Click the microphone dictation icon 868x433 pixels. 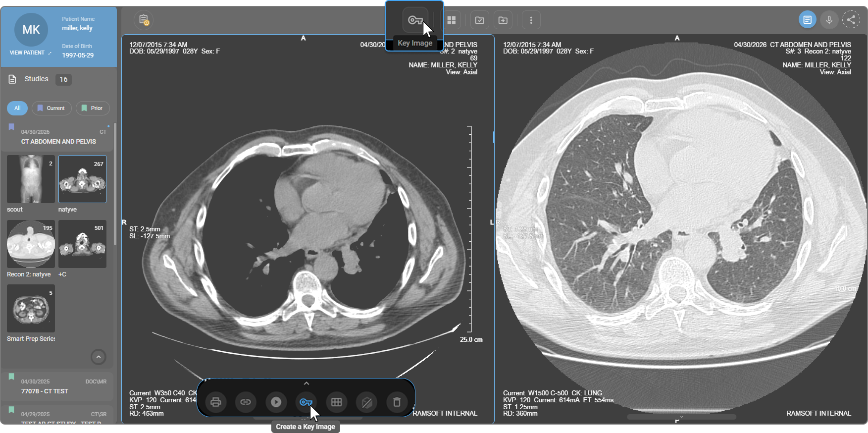tap(829, 20)
